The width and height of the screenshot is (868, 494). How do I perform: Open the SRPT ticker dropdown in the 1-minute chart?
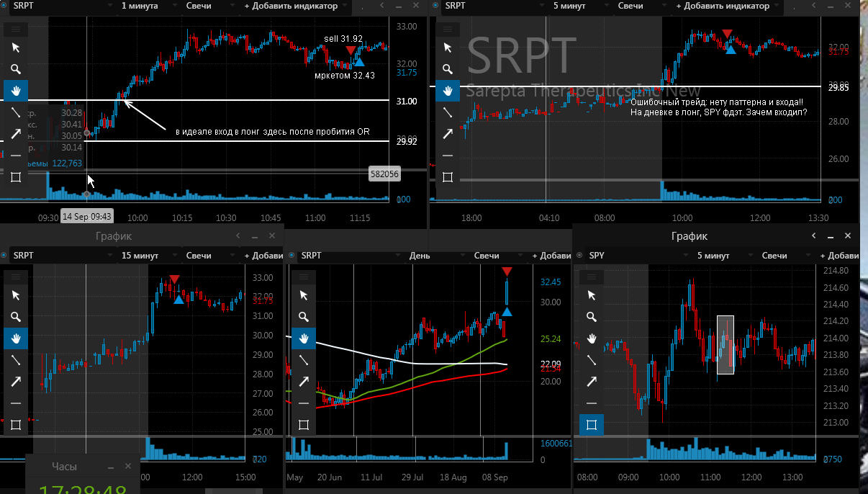63,6
